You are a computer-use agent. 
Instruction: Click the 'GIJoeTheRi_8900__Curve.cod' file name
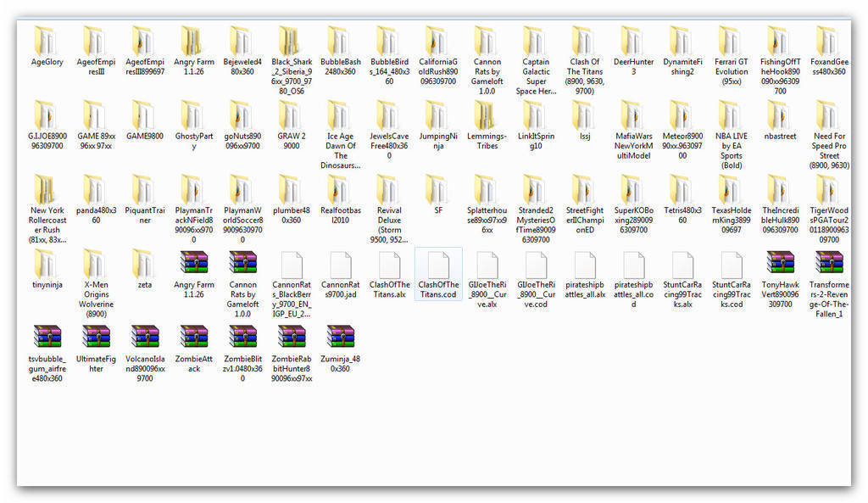[x=536, y=294]
